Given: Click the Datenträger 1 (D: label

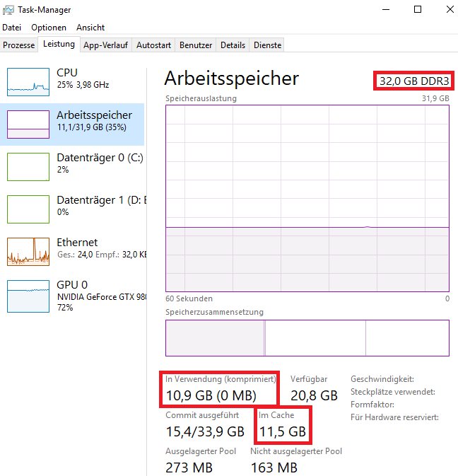Looking at the screenshot, I should [101, 200].
